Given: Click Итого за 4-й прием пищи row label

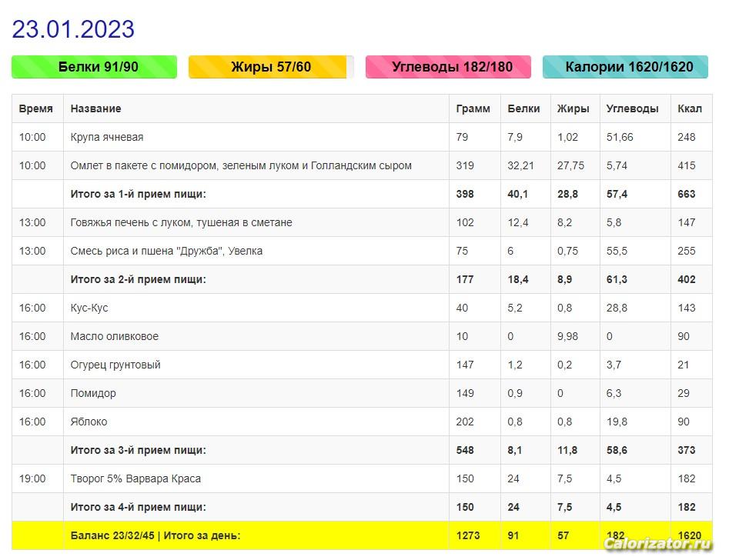Looking at the screenshot, I should tap(138, 507).
